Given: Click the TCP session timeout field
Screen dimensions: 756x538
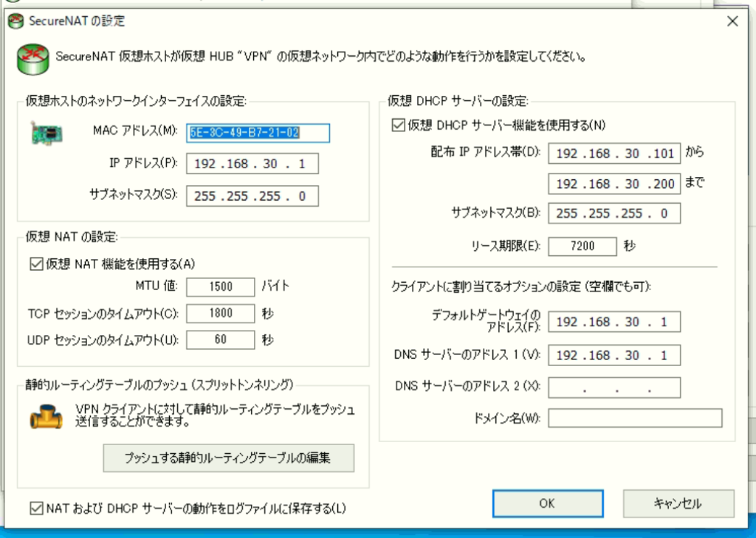Looking at the screenshot, I should tap(220, 314).
